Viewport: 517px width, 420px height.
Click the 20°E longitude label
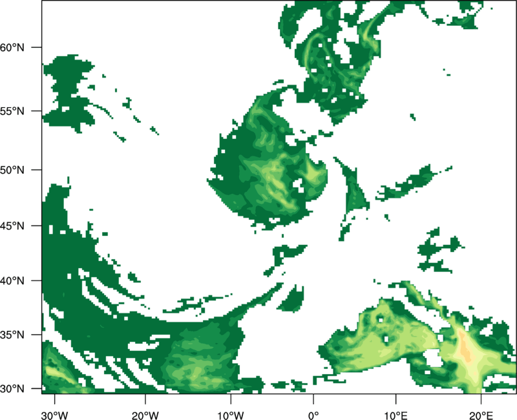481,415
